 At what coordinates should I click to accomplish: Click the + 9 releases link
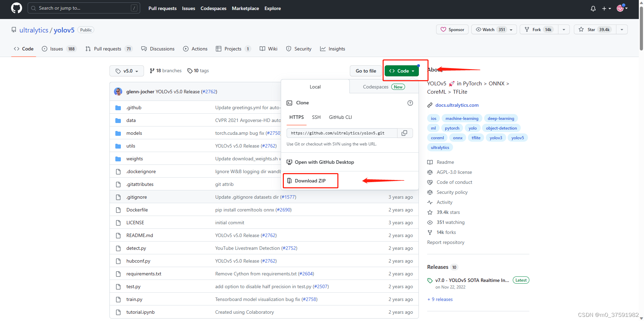(440, 300)
